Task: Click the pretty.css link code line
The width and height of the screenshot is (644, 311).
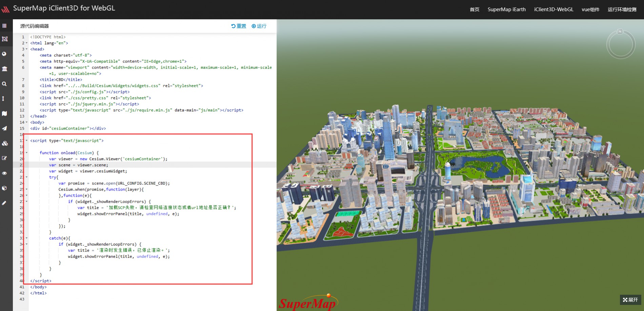Action: pos(95,98)
